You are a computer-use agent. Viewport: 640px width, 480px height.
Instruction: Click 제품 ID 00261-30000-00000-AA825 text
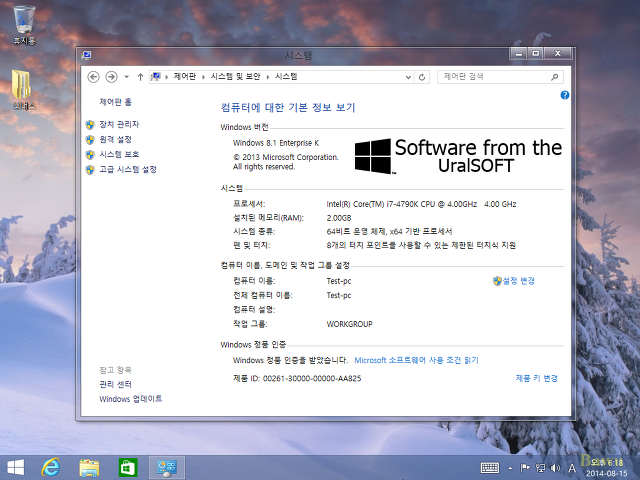[297, 378]
